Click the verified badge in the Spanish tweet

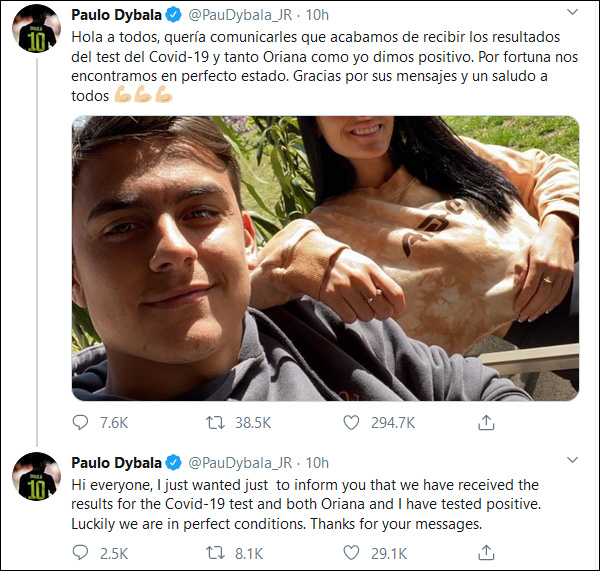pos(172,16)
